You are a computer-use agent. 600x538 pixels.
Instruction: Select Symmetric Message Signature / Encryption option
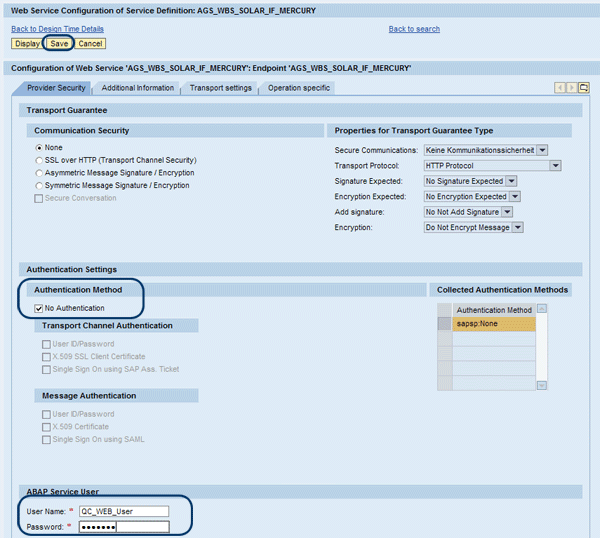(39, 186)
